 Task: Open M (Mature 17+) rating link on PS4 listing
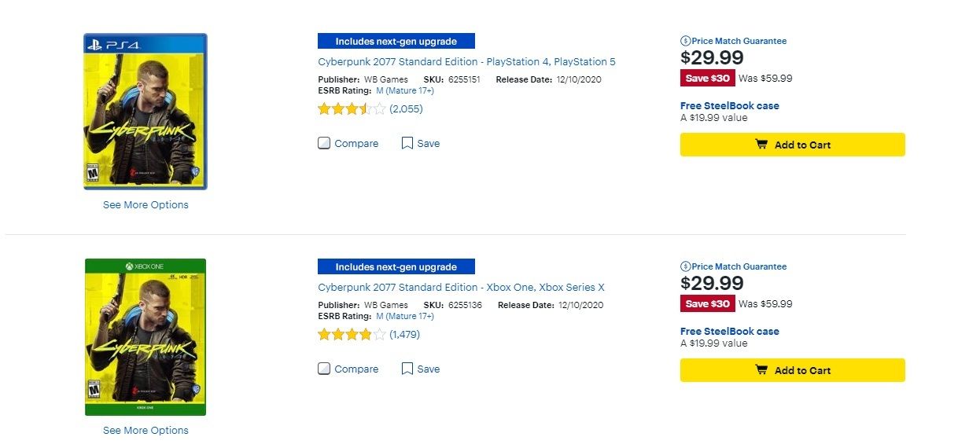click(405, 90)
